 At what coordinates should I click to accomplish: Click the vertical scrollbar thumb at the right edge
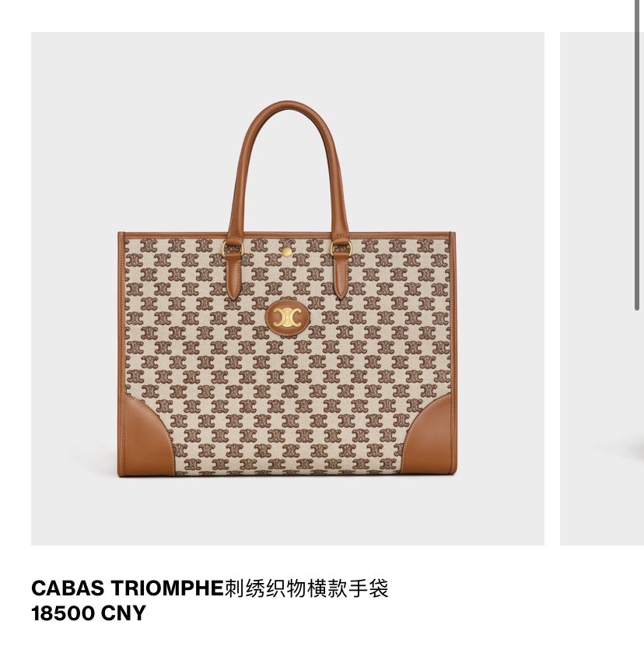click(637, 155)
